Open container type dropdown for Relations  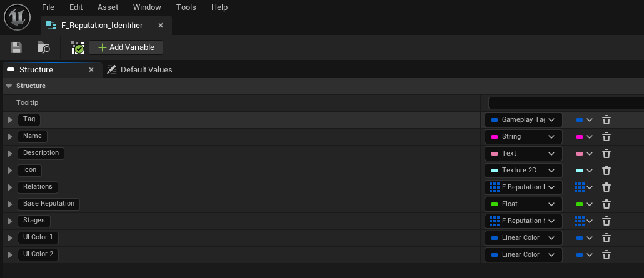pyautogui.click(x=583, y=187)
